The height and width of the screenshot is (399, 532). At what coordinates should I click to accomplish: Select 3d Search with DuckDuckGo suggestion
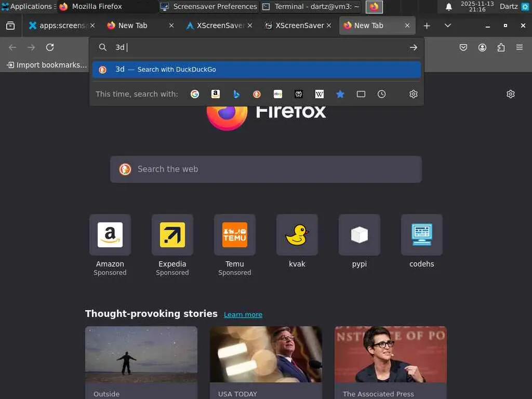click(x=257, y=70)
